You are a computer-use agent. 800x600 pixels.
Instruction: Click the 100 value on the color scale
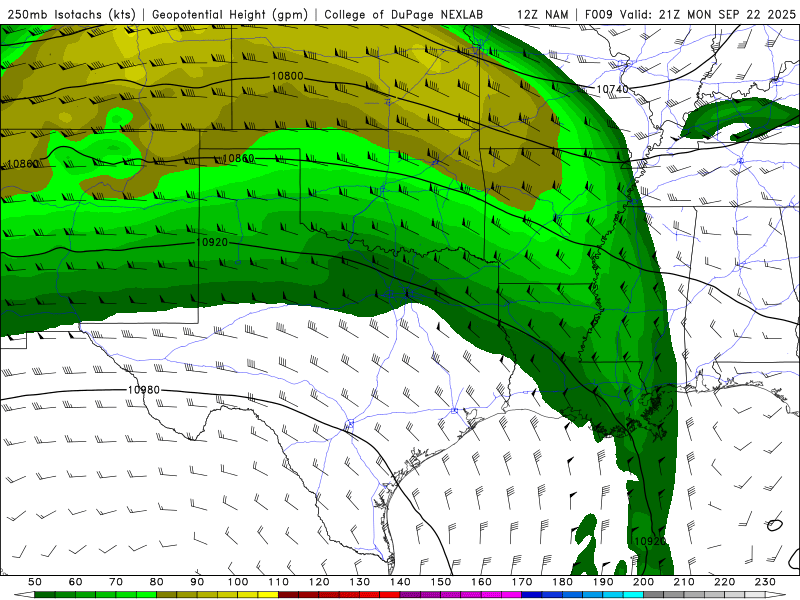[x=238, y=582]
